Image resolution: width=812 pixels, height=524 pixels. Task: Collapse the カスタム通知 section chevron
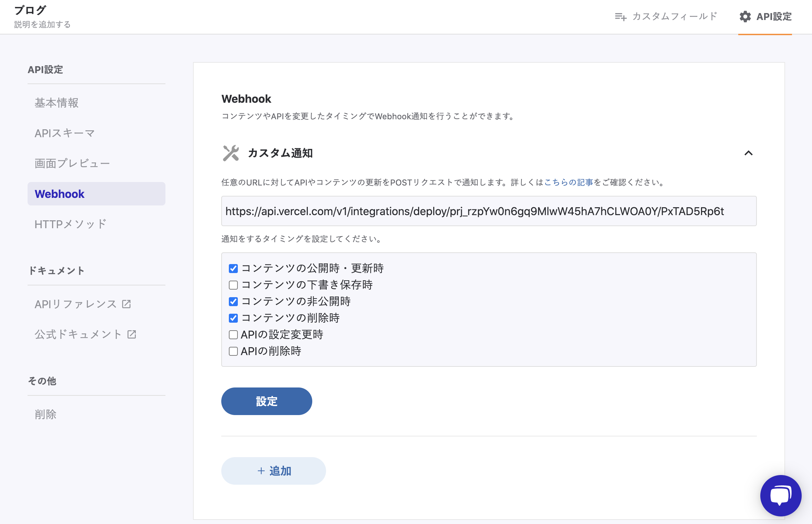[x=748, y=153]
